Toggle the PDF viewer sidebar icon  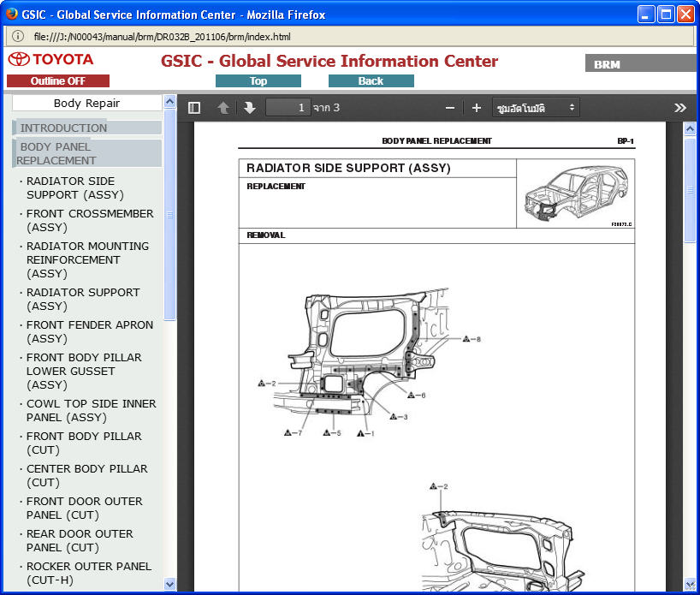tap(194, 108)
